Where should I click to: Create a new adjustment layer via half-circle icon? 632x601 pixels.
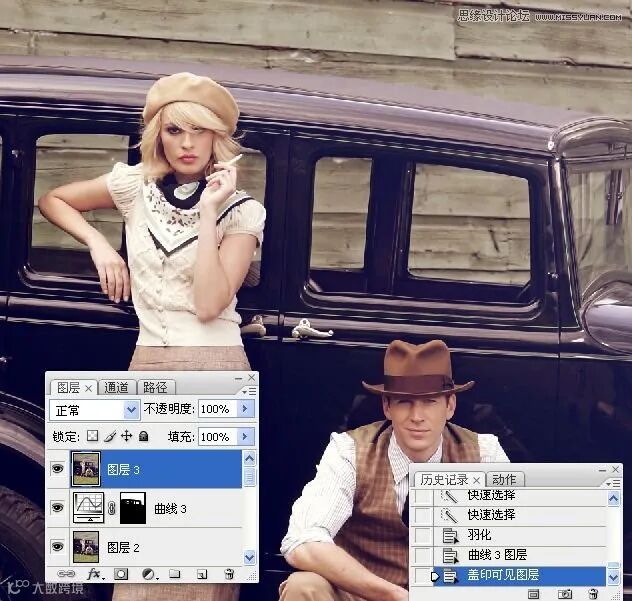tap(149, 574)
